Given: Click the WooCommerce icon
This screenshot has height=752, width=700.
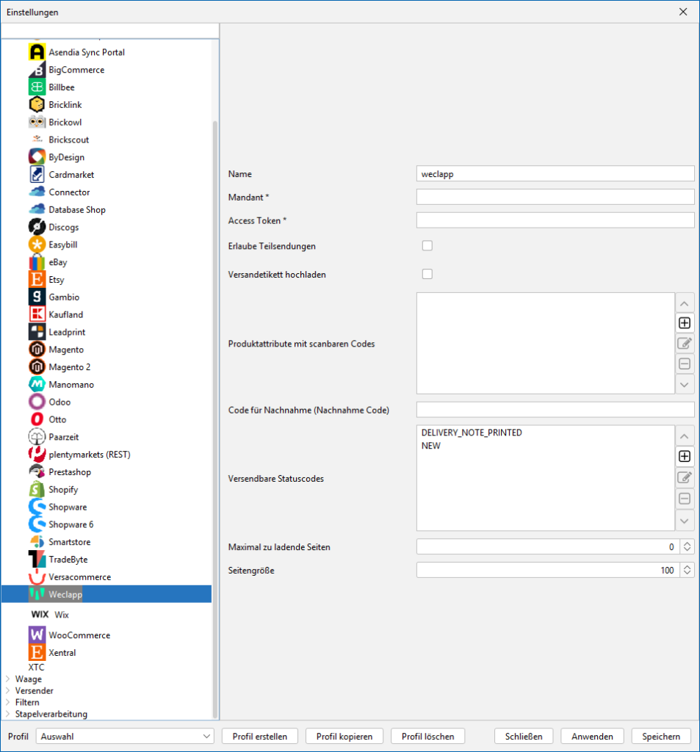Looking at the screenshot, I should pyautogui.click(x=37, y=634).
